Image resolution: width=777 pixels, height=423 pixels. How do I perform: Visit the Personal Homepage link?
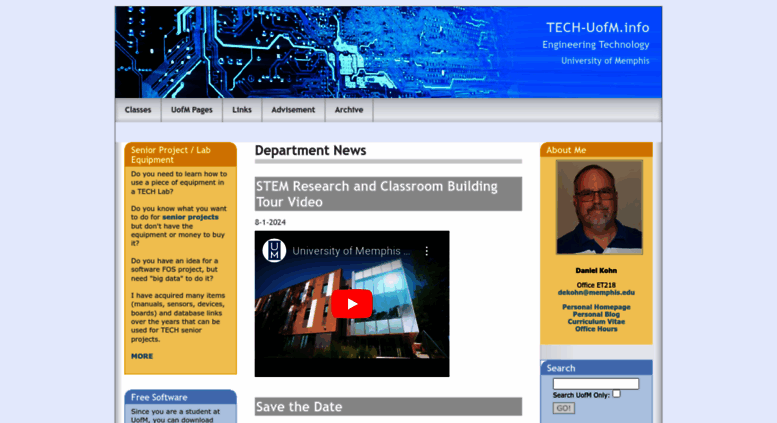(x=596, y=307)
